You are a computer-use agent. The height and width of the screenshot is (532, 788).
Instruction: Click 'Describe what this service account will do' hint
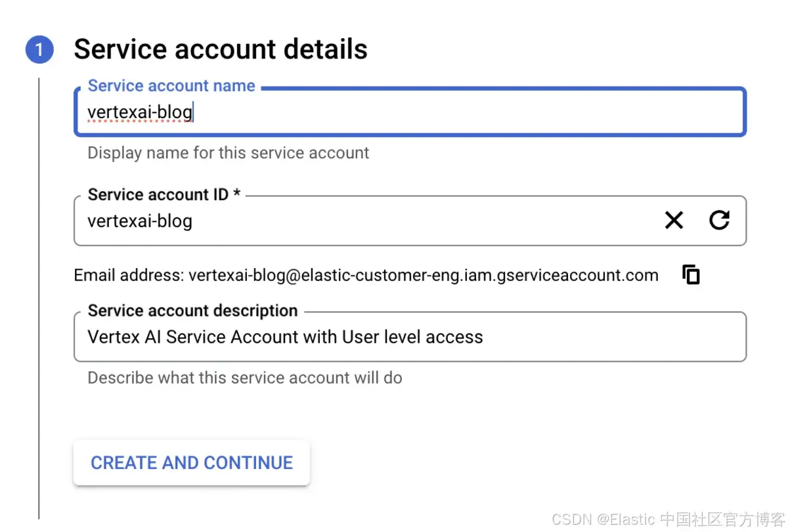point(245,378)
